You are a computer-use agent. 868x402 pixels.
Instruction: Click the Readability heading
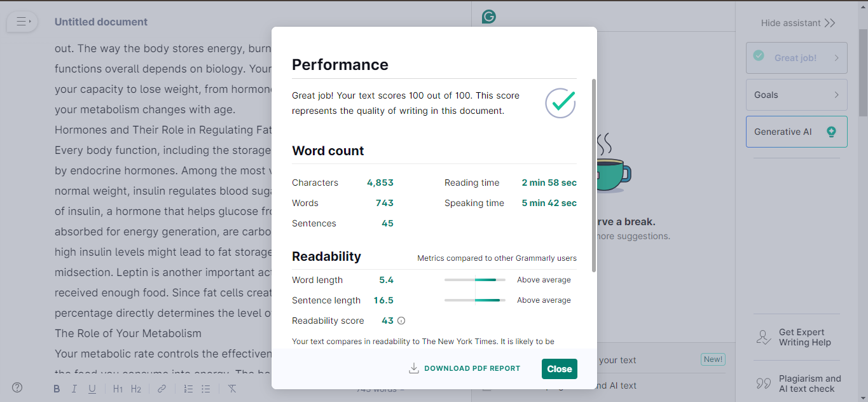coord(326,256)
